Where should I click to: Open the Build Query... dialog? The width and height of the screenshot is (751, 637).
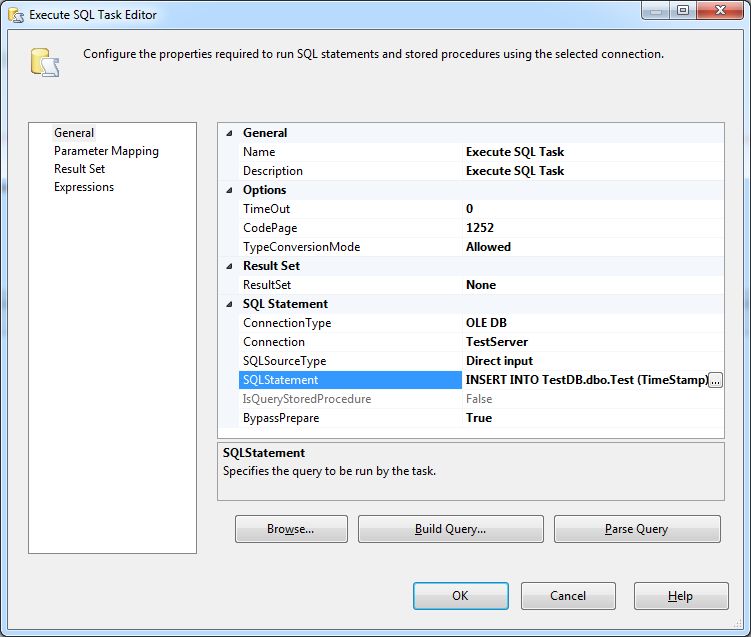(x=450, y=529)
